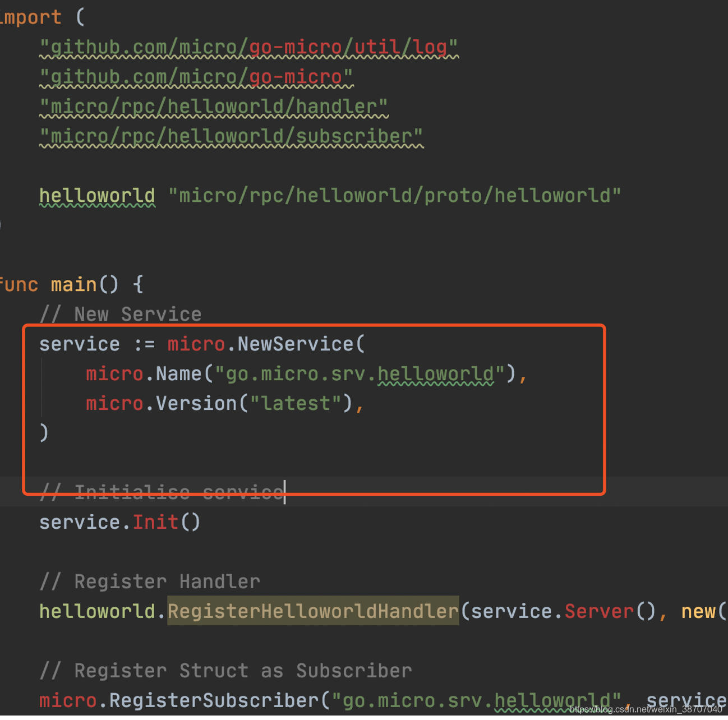
Task: Click the Server method call
Action: (x=599, y=612)
